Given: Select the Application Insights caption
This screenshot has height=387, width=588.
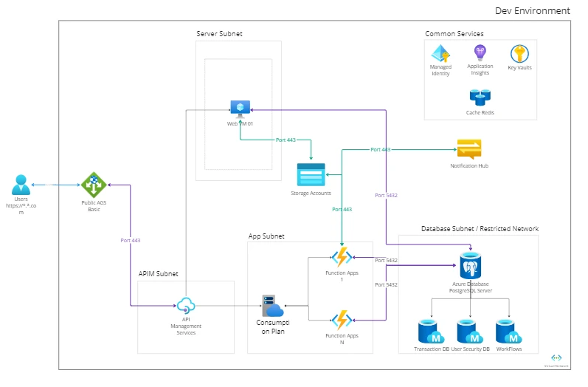Looking at the screenshot, I should (x=480, y=69).
